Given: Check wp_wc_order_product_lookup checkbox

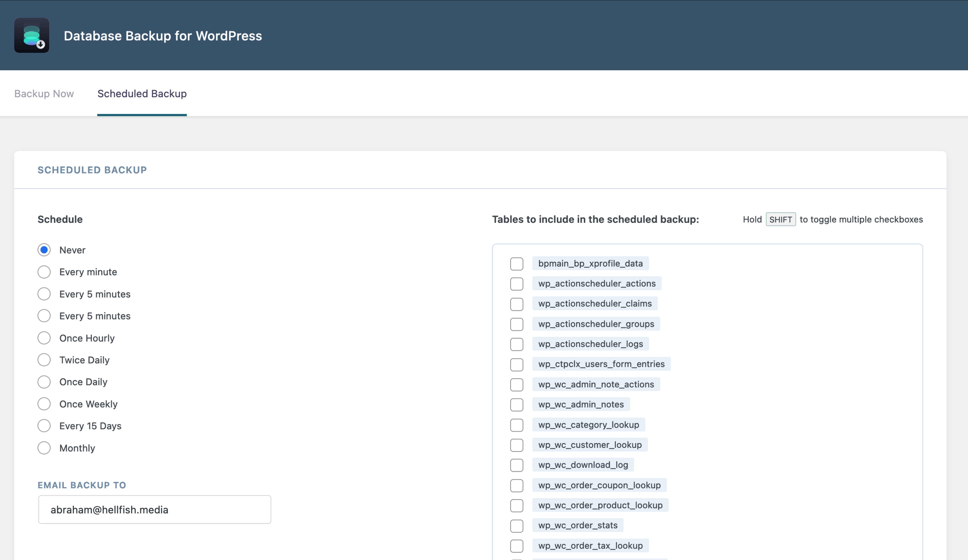Looking at the screenshot, I should [517, 506].
